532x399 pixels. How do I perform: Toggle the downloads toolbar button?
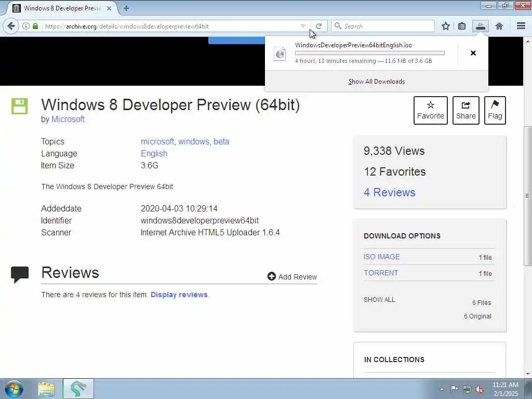click(481, 26)
